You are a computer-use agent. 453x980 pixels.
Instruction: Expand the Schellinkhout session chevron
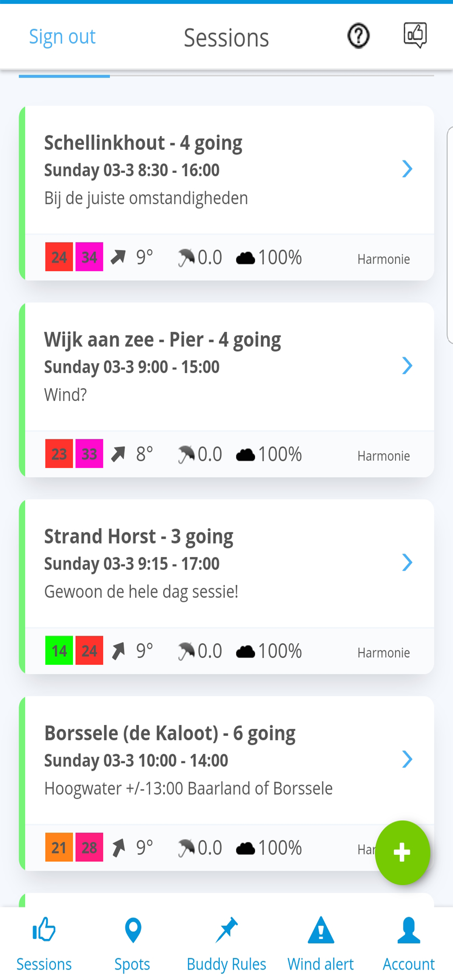pyautogui.click(x=407, y=169)
